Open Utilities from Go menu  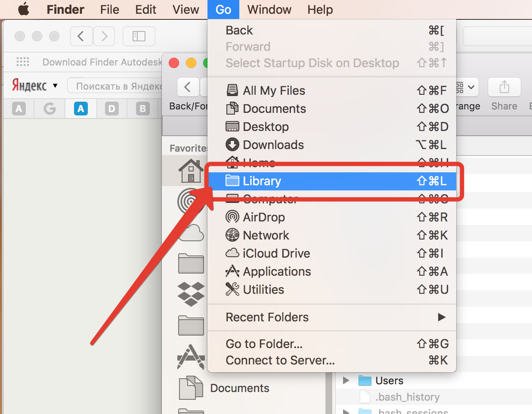point(332,289)
